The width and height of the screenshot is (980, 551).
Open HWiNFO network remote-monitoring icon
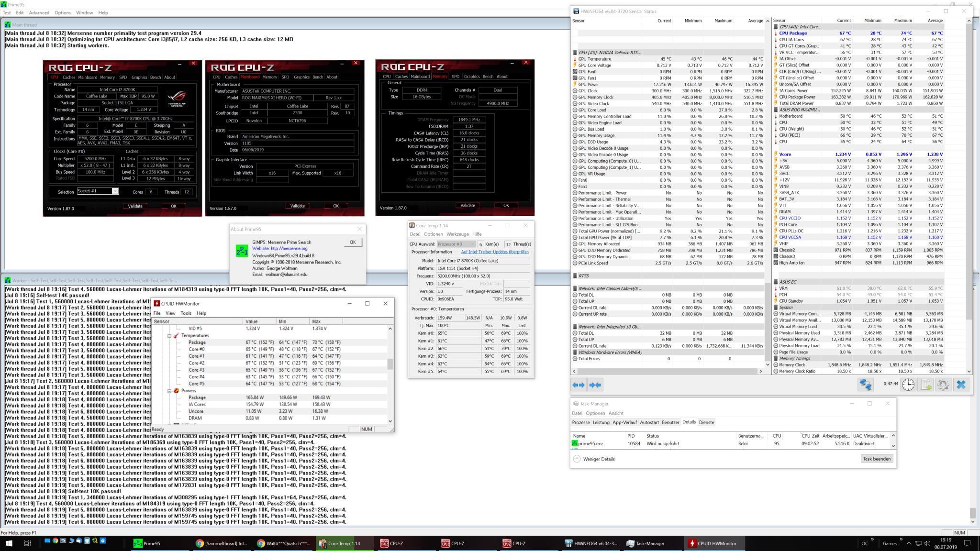click(865, 385)
